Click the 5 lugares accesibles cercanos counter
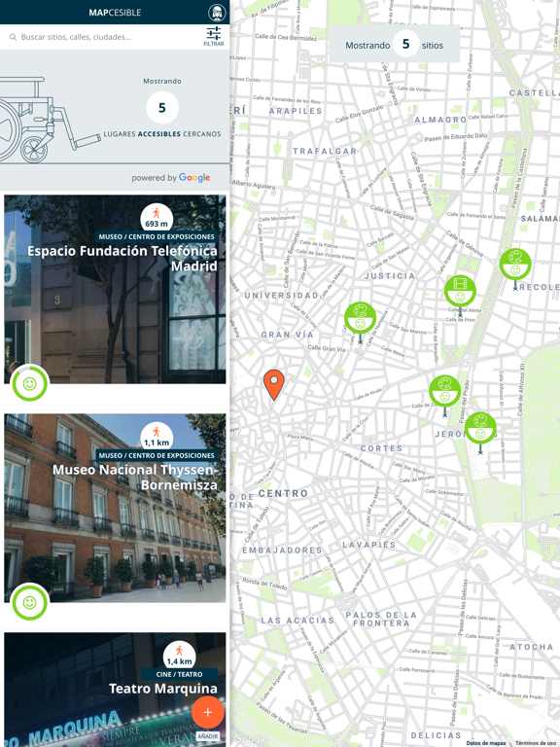The image size is (560, 747). 162,108
